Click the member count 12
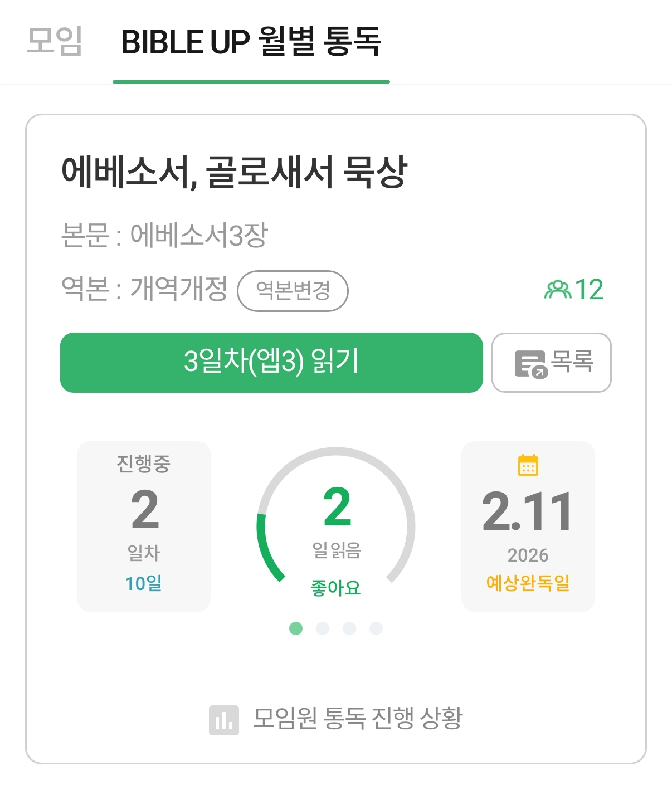The width and height of the screenshot is (672, 785). point(590,290)
